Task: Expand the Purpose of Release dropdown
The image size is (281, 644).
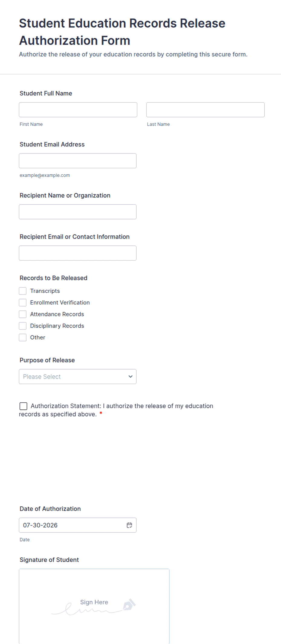Action: (x=78, y=376)
